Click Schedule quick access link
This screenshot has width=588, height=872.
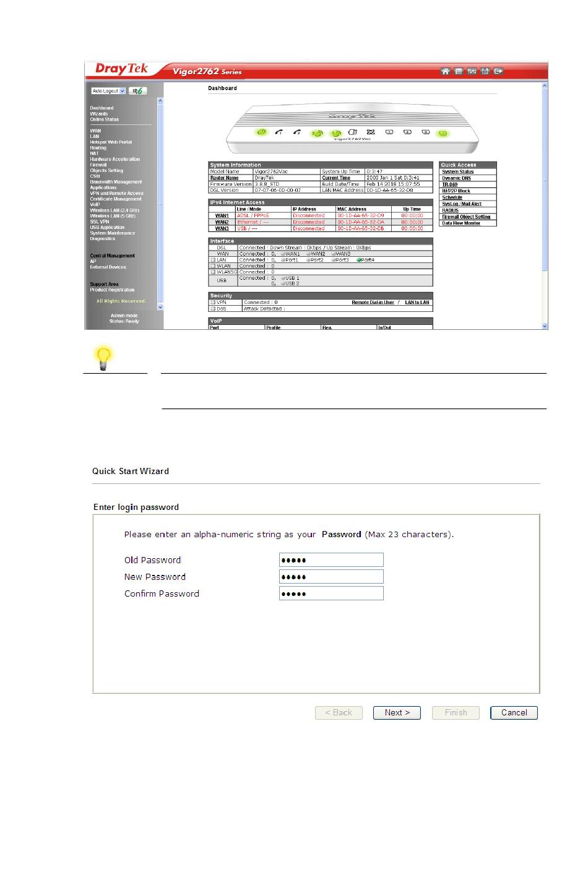(452, 197)
